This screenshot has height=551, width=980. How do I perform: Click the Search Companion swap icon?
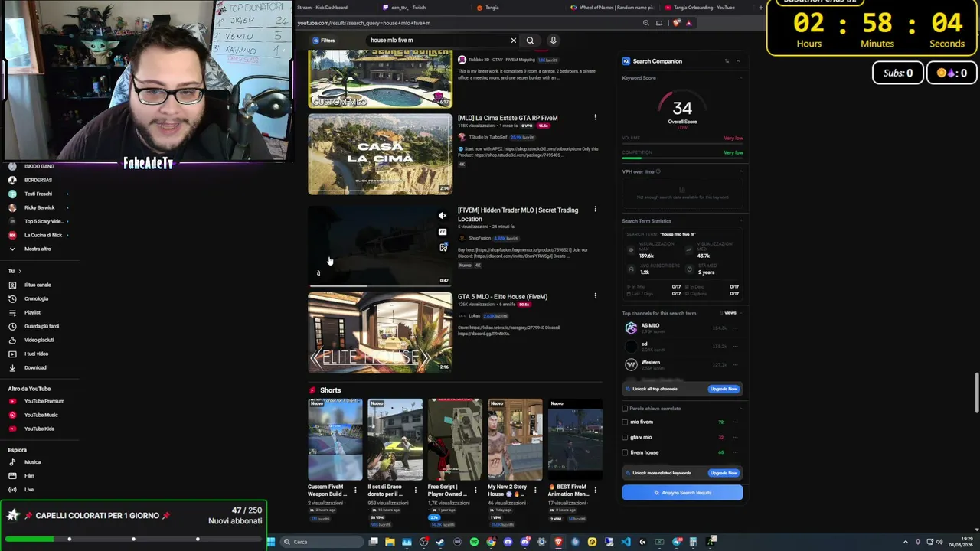(x=727, y=61)
